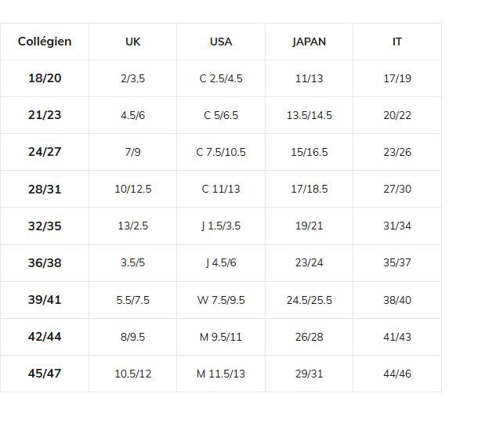Click the Collégien column header

pyautogui.click(x=45, y=42)
